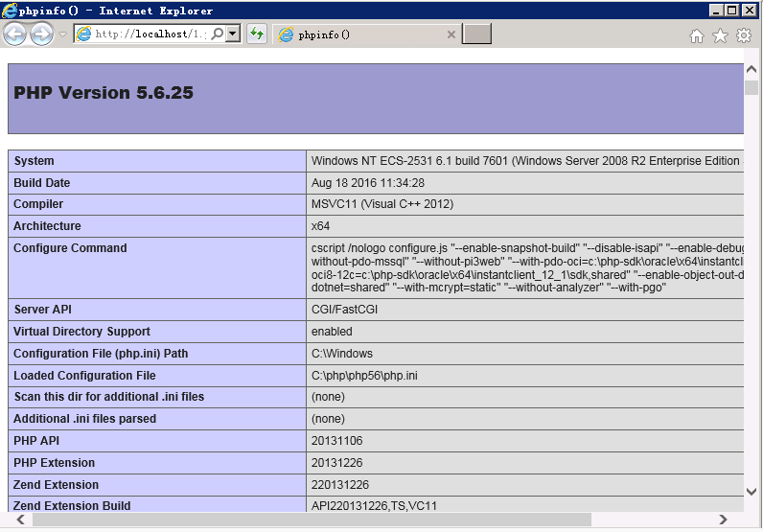The image size is (763, 532).
Task: Click the Internet Explorer title bar icon
Action: click(x=11, y=11)
